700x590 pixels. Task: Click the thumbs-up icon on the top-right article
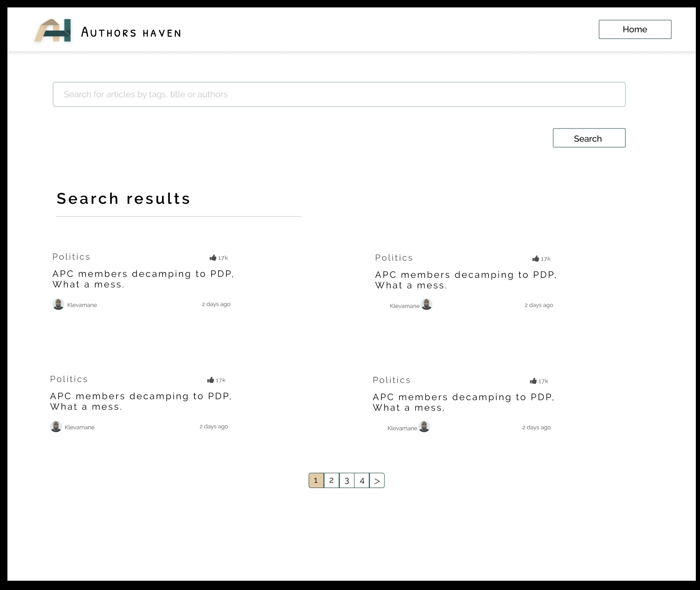click(536, 258)
